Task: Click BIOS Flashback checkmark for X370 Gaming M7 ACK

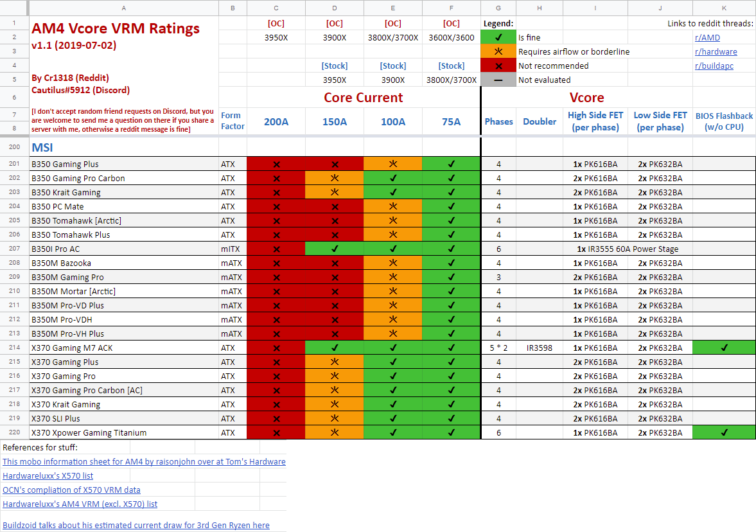Action: click(724, 348)
